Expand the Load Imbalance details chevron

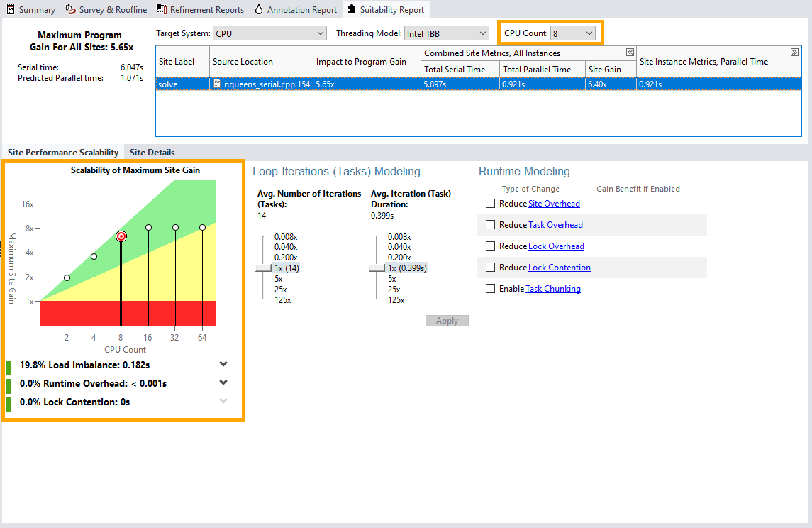223,365
